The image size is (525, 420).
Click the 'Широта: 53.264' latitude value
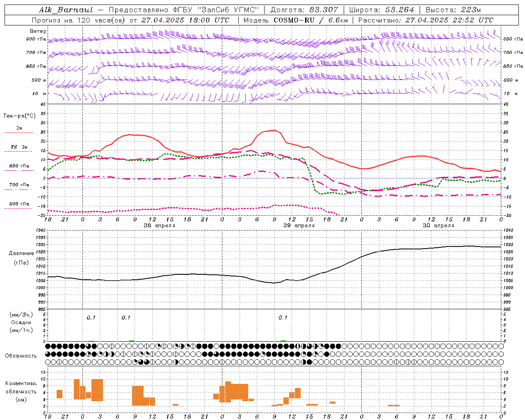[382, 10]
